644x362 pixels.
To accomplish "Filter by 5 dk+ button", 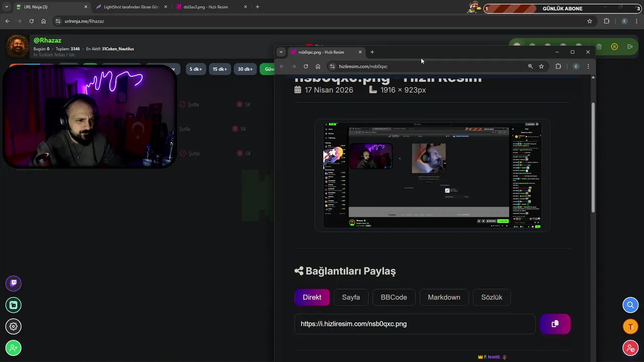I will (196, 69).
